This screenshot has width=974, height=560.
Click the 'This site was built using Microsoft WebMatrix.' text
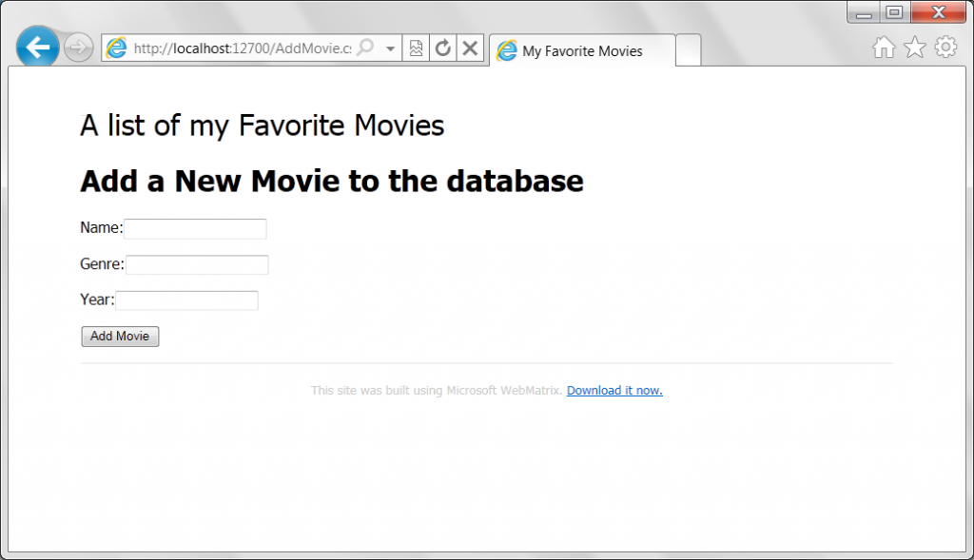pyautogui.click(x=437, y=391)
